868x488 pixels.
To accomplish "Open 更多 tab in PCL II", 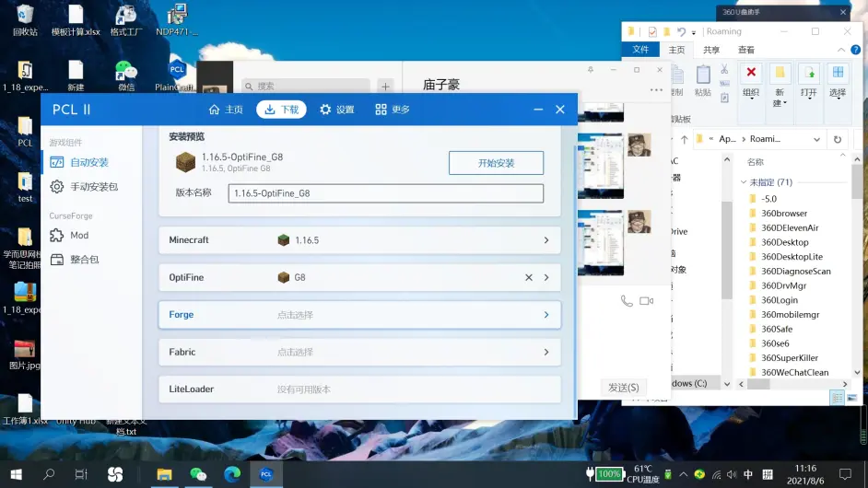I will [393, 110].
